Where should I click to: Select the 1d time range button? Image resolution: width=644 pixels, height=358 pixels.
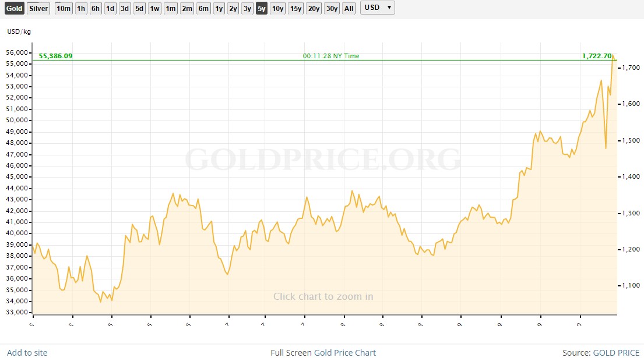tap(110, 8)
